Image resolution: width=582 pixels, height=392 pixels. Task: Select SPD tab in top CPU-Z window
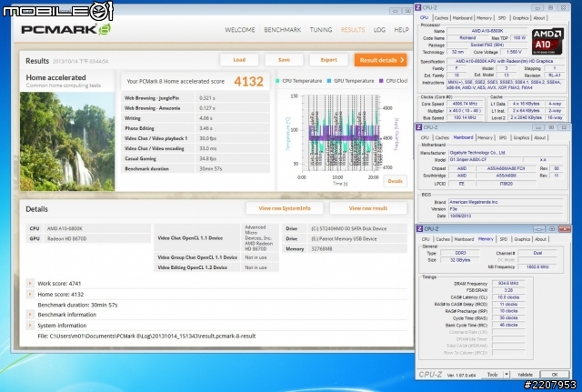coord(502,18)
